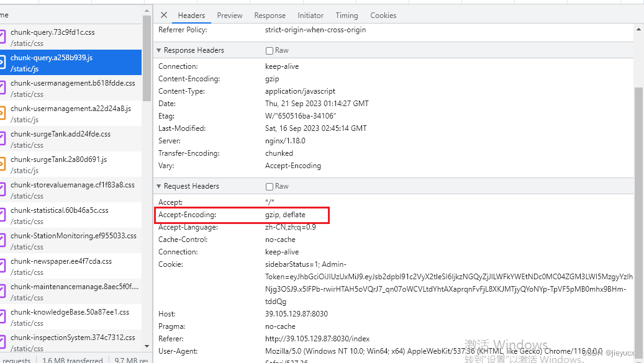
Task: Click the chunk-surgeTank.2a80d691.js script icon
Action: (x=2, y=164)
